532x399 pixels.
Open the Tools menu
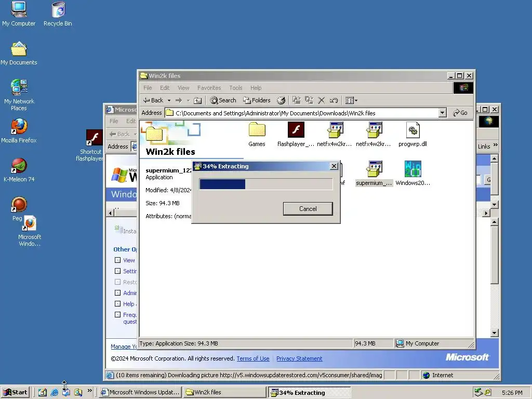coord(235,88)
